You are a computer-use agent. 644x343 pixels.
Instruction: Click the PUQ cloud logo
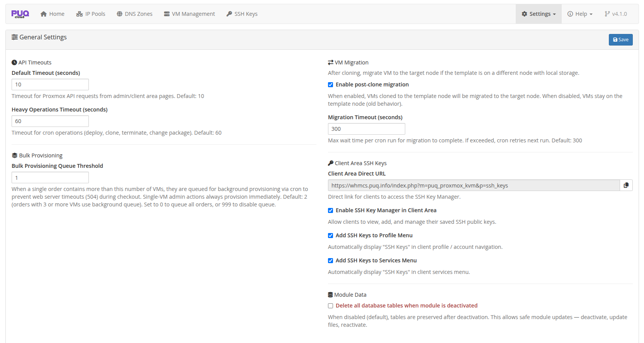coord(20,14)
